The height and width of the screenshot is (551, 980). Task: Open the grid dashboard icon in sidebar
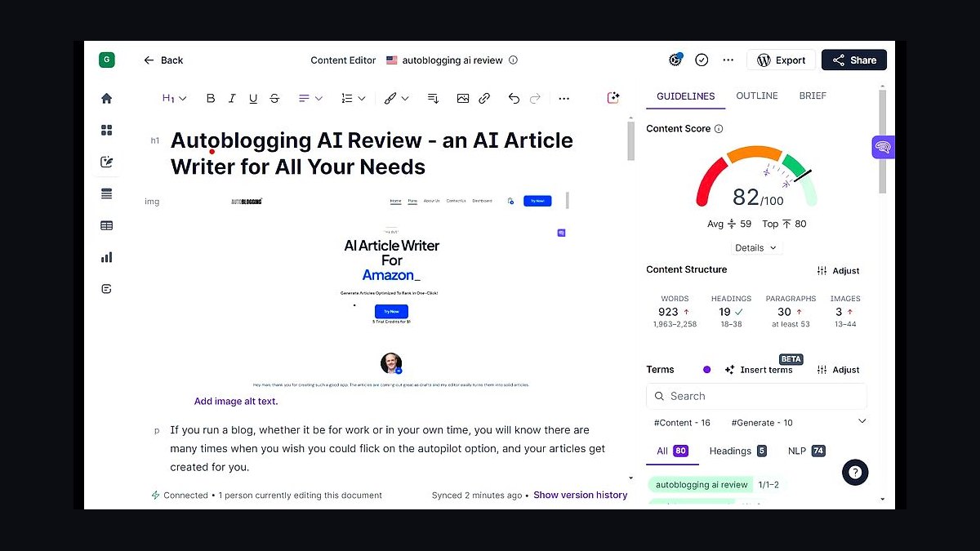pos(106,130)
